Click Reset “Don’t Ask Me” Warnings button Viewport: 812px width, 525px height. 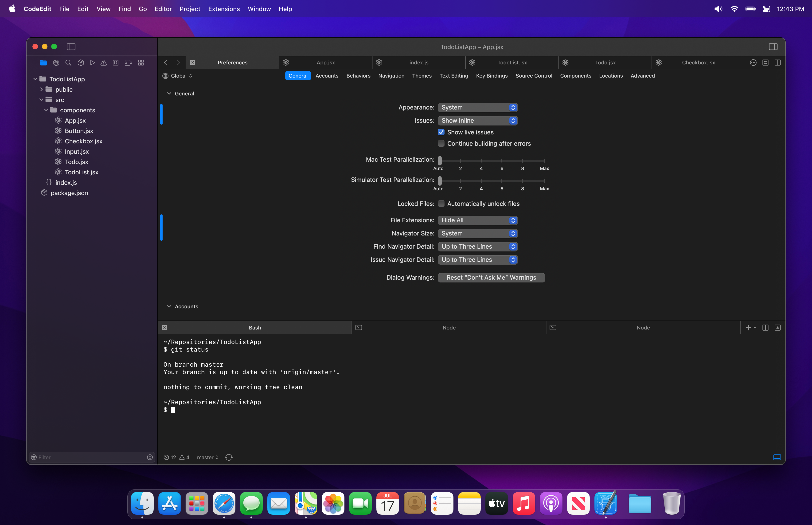(491, 278)
